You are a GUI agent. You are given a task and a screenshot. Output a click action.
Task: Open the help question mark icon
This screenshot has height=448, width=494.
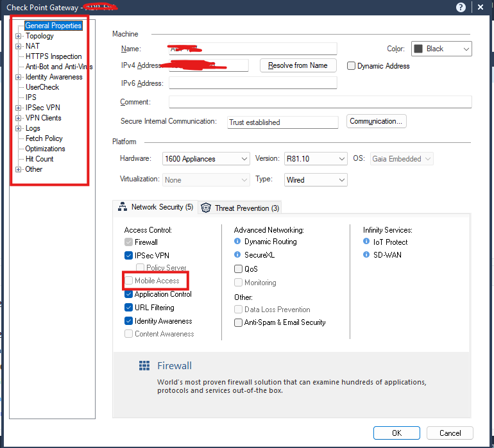pyautogui.click(x=461, y=7)
